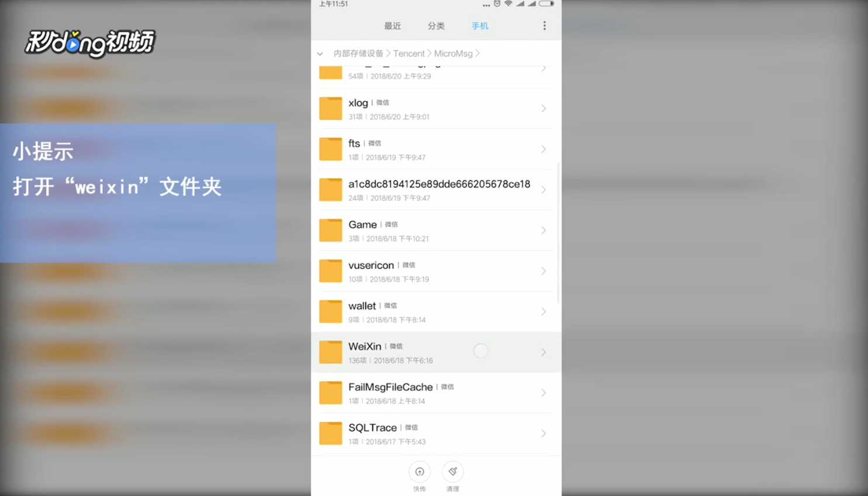Expand vusericon row chevron

(544, 271)
